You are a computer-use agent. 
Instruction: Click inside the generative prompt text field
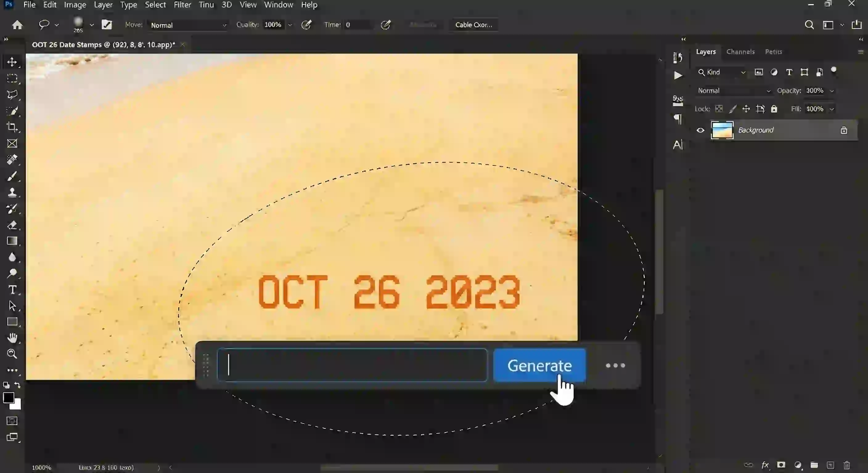click(352, 365)
